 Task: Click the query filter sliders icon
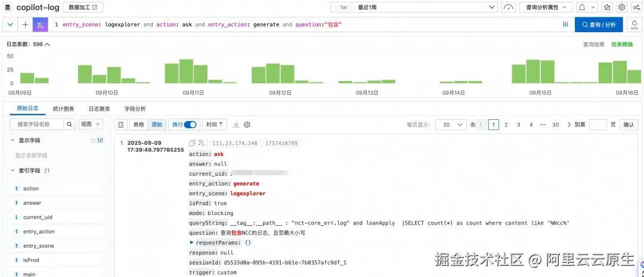[565, 24]
